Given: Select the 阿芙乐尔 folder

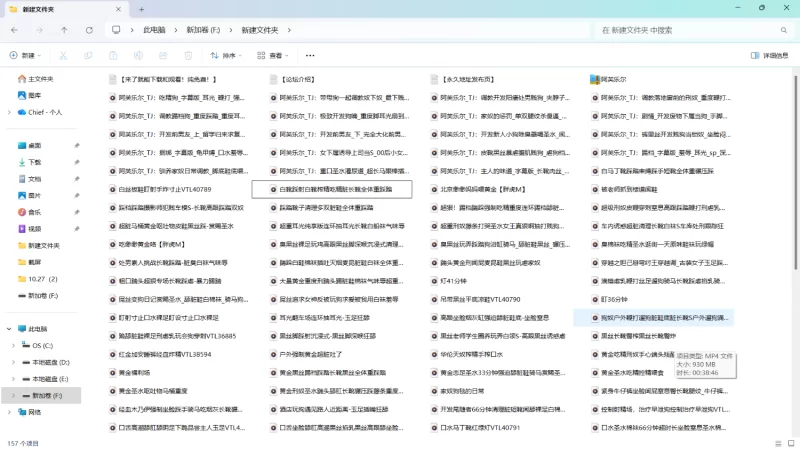Looking at the screenshot, I should click(x=608, y=79).
